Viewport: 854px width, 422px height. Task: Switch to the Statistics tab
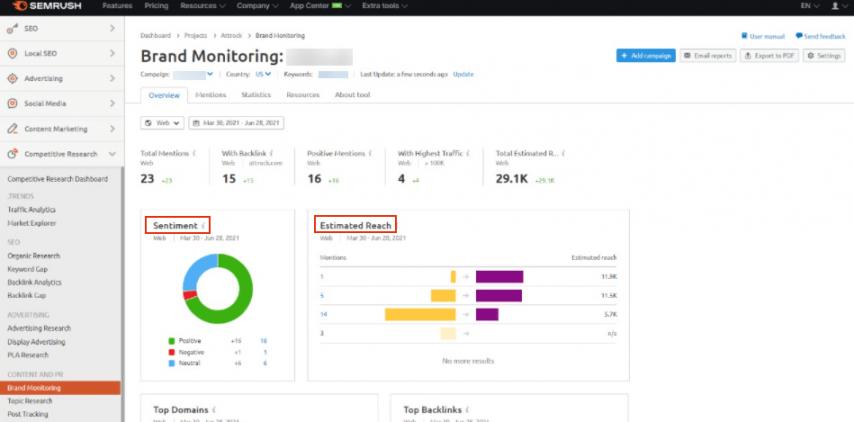pyautogui.click(x=256, y=95)
